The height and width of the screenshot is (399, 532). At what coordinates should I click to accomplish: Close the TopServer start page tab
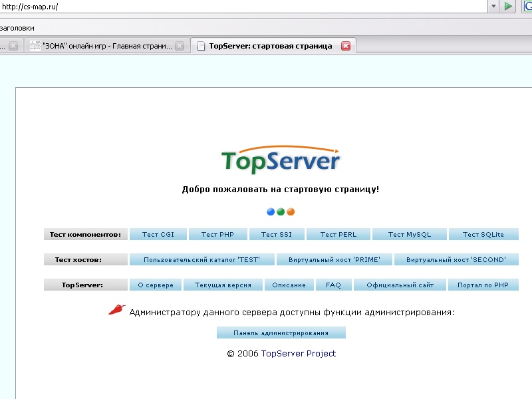(x=346, y=46)
